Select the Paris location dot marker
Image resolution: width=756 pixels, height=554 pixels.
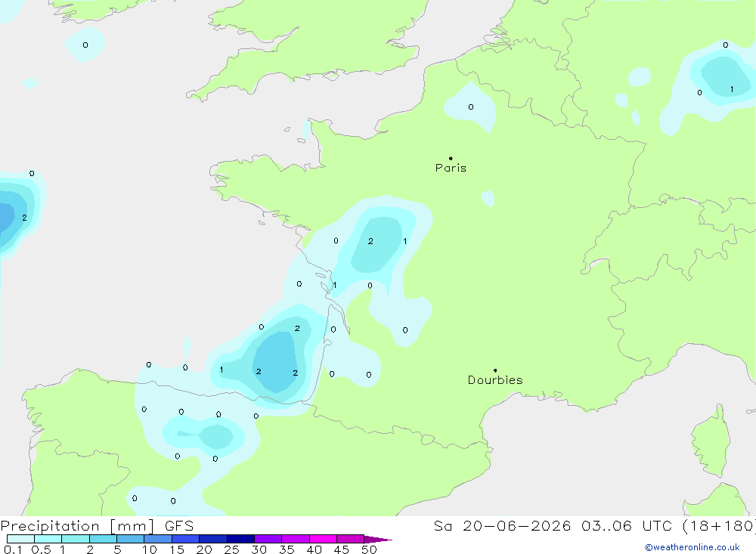(451, 158)
